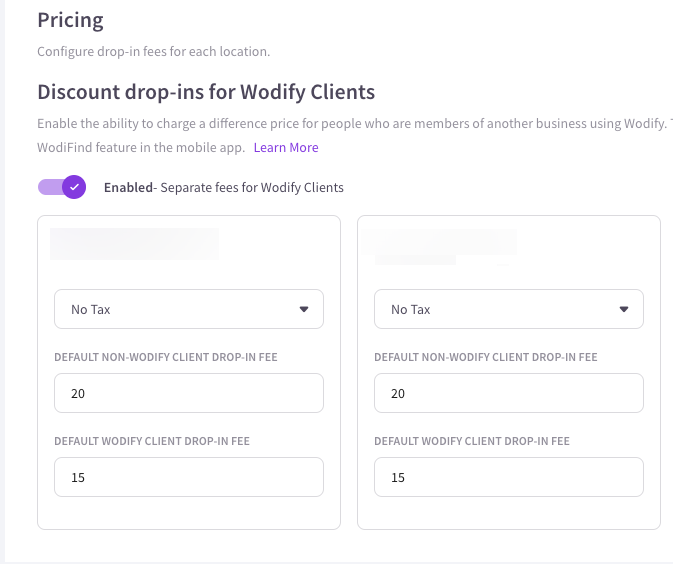Toggle the separate fees for Wodify Clients switch
The width and height of the screenshot is (673, 564).
click(61, 187)
